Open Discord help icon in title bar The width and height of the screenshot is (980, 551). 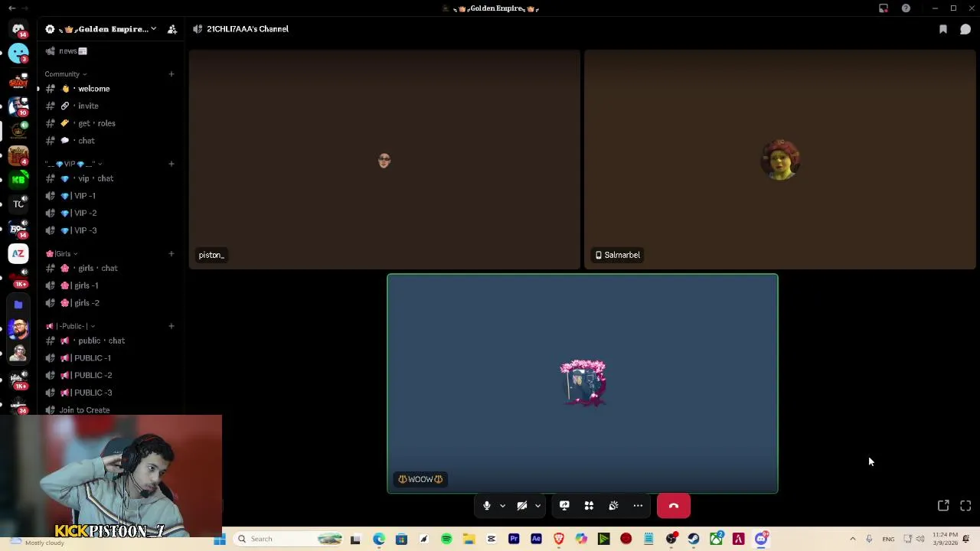tap(906, 8)
